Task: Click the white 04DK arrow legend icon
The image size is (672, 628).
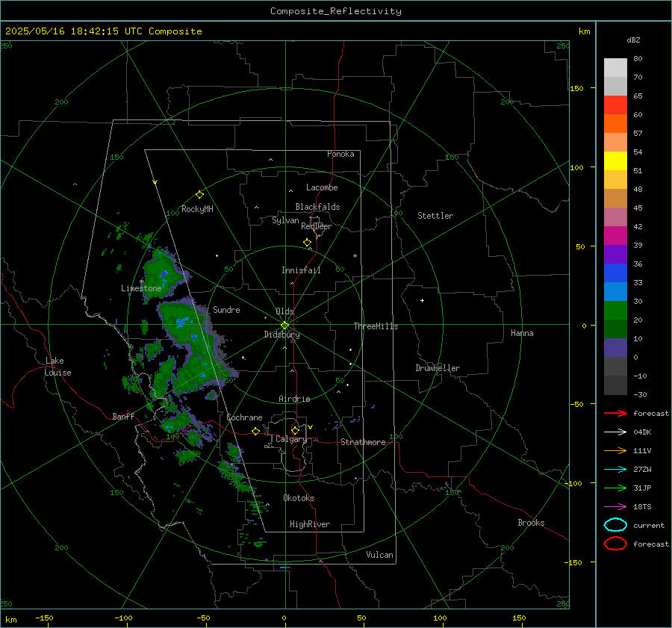Action: click(615, 432)
